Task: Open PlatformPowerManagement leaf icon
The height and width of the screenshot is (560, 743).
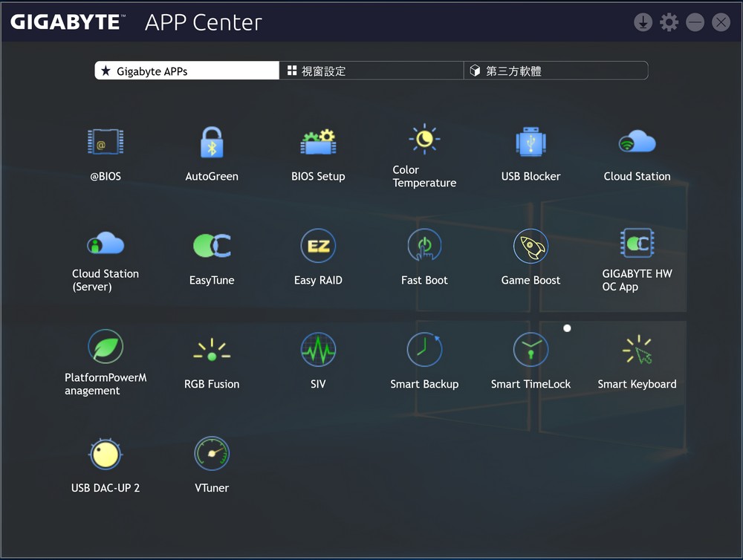Action: coord(106,347)
